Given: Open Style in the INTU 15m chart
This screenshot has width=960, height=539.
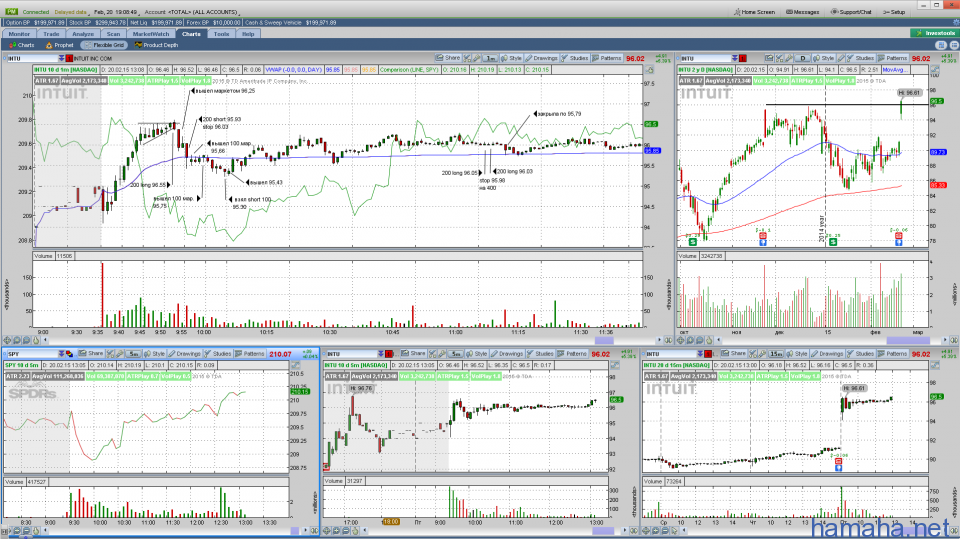Looking at the screenshot, I should tap(797, 353).
